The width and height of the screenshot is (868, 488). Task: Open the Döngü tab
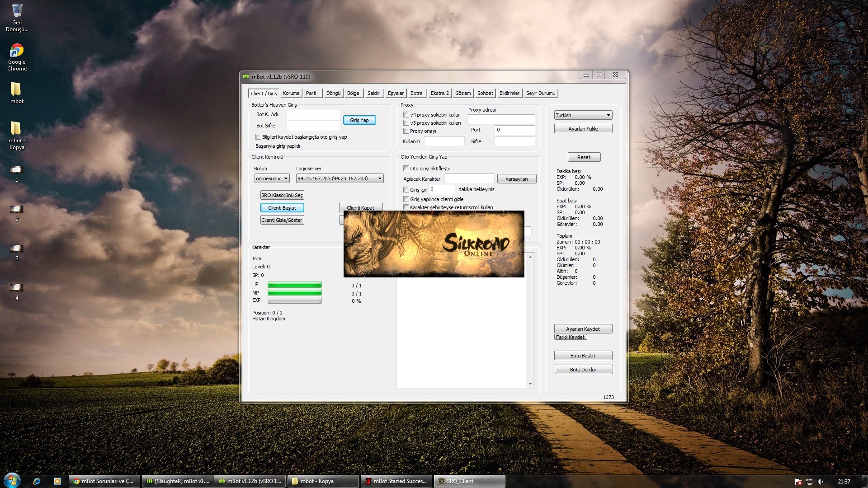333,94
